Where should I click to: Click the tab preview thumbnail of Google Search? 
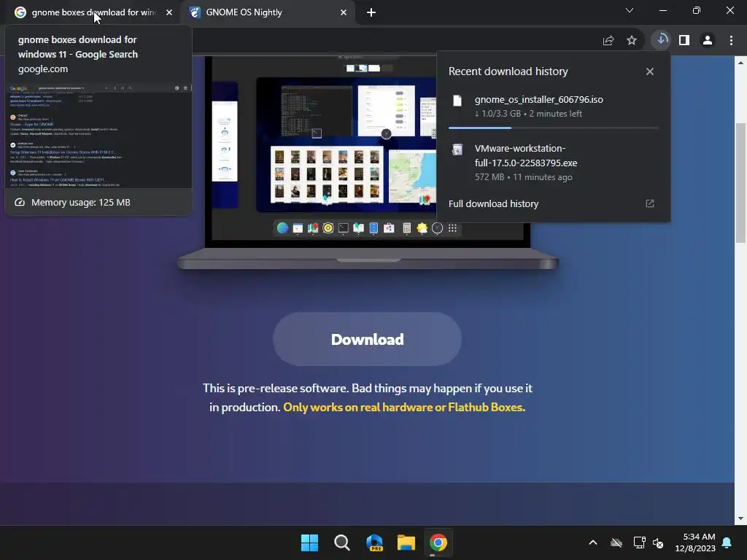pos(98,136)
